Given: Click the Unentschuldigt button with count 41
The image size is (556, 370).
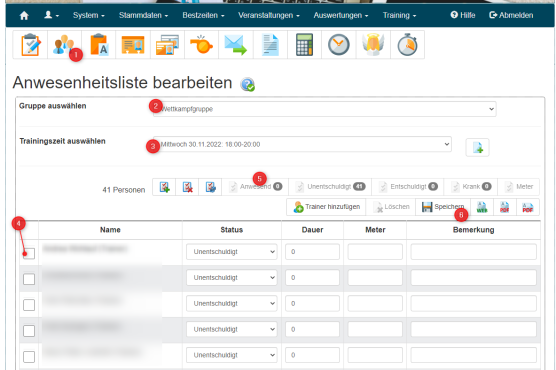Looking at the screenshot, I should 330,187.
